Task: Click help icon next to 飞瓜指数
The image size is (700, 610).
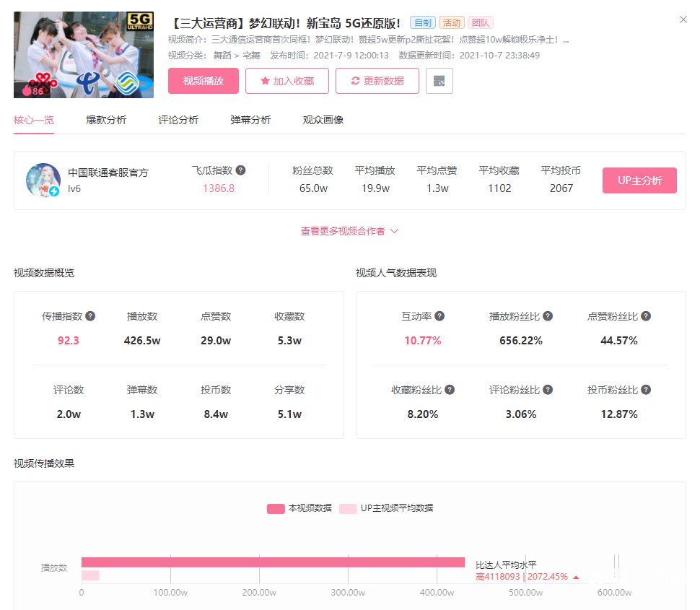Action: pos(241,170)
